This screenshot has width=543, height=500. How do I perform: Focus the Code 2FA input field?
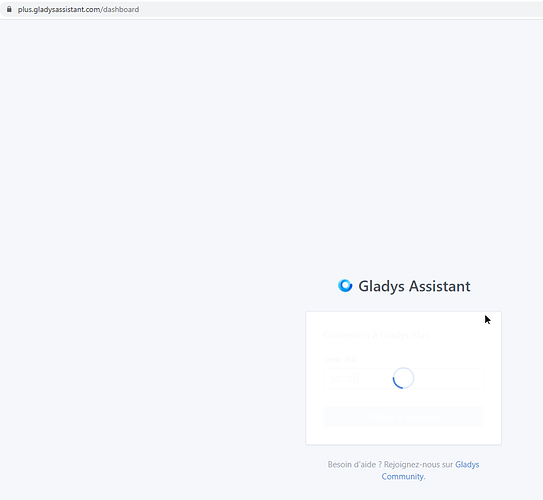(403, 378)
